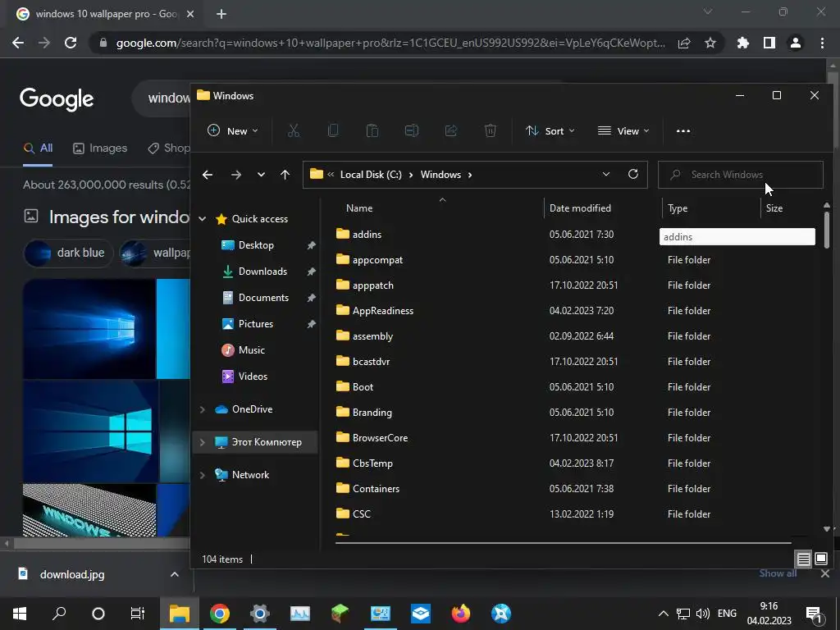Viewport: 840px width, 630px height.
Task: Open Chrome side panel icon
Action: 769,43
